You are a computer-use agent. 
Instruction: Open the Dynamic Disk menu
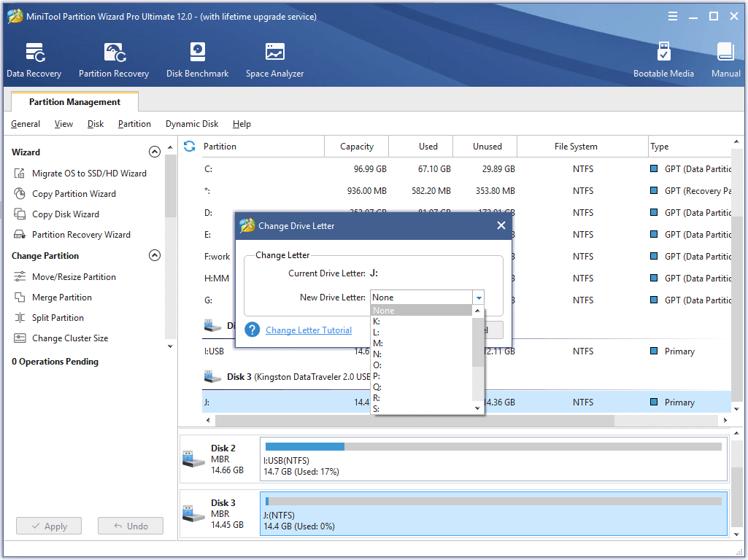pos(192,124)
